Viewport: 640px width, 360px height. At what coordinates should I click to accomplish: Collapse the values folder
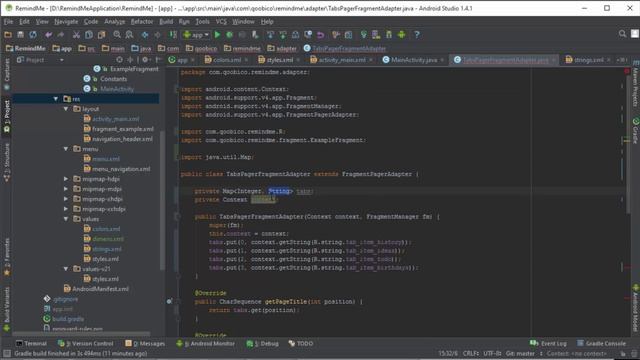pos(66,219)
